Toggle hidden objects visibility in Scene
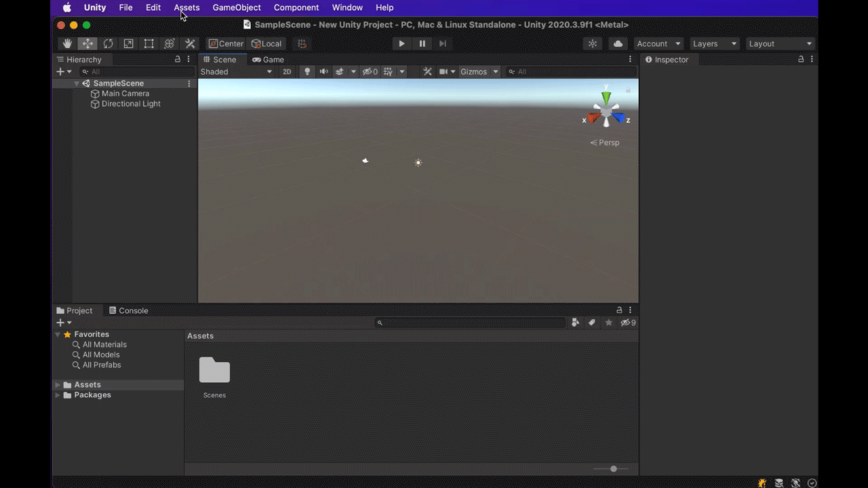 click(370, 72)
